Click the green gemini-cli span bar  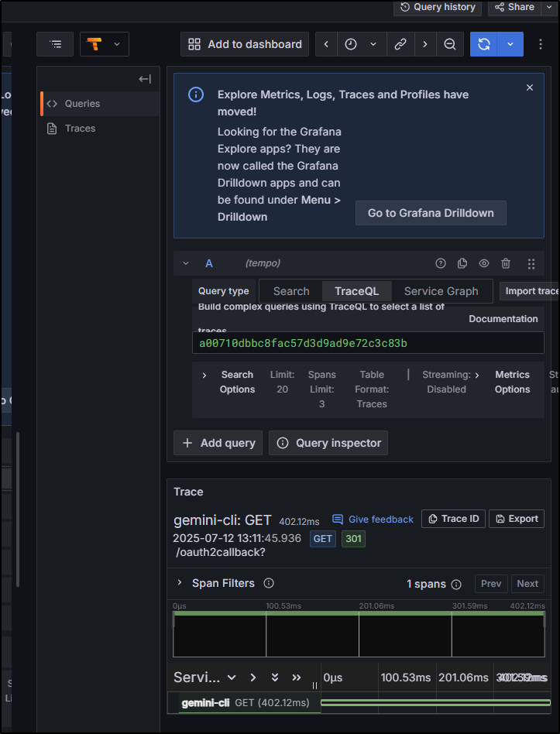[436, 702]
